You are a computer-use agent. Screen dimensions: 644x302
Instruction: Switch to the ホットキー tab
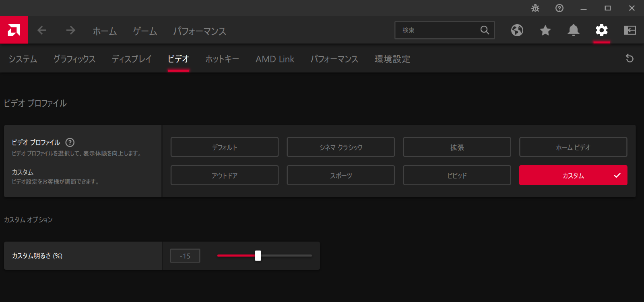coord(222,59)
